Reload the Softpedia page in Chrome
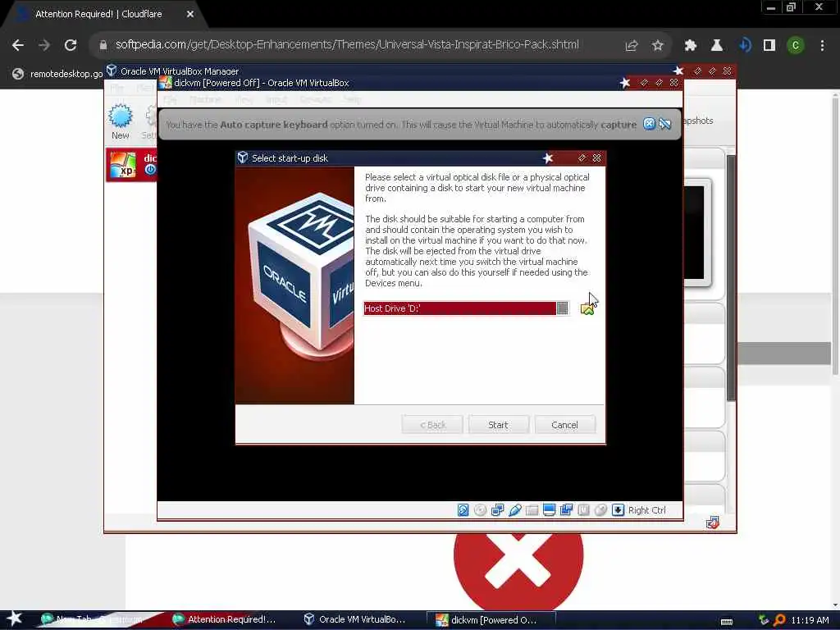Screen dimensions: 840x630 tap(71, 45)
